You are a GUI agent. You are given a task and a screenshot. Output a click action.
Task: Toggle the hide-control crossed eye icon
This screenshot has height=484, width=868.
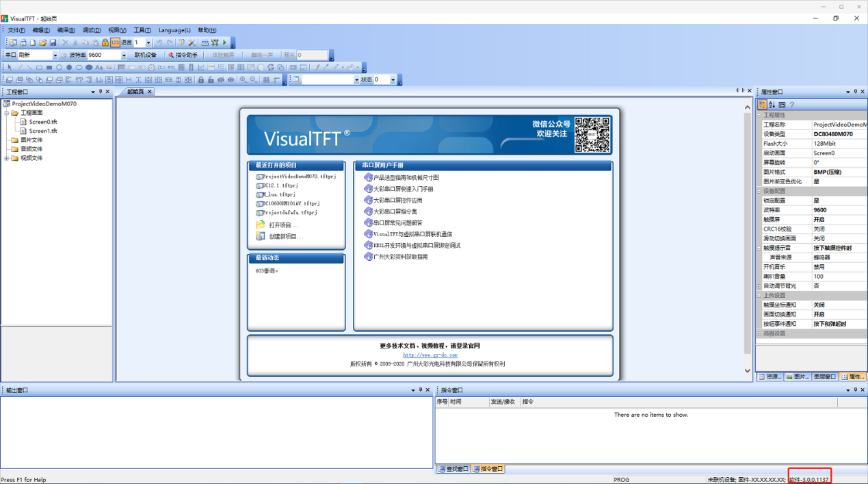click(220, 80)
